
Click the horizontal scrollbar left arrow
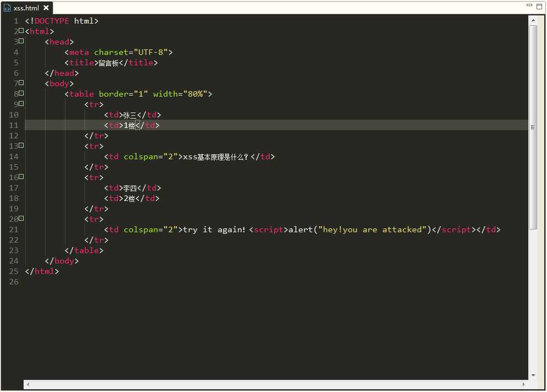(28, 384)
